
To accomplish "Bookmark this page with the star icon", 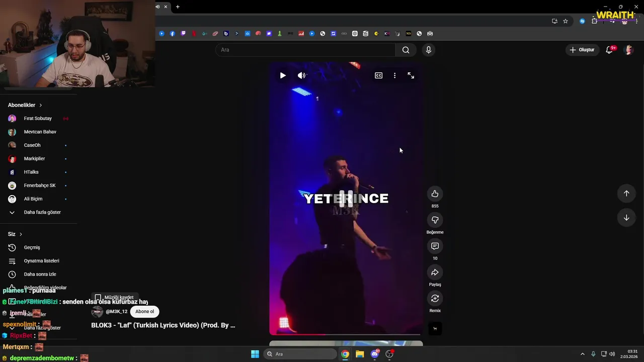I will click(x=566, y=21).
